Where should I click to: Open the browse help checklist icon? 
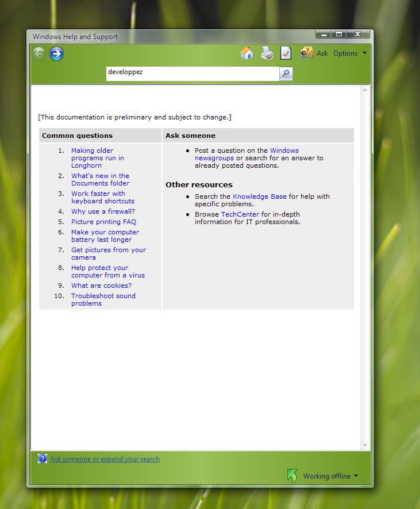tap(286, 53)
